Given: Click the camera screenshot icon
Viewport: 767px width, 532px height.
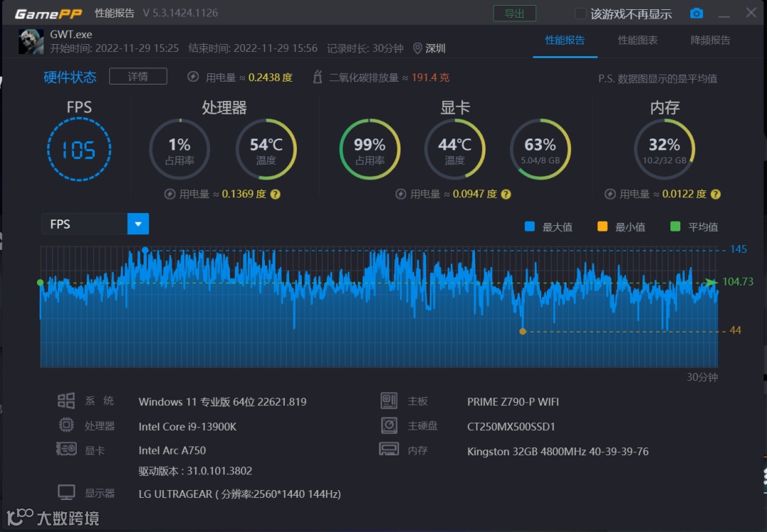Looking at the screenshot, I should coord(696,13).
